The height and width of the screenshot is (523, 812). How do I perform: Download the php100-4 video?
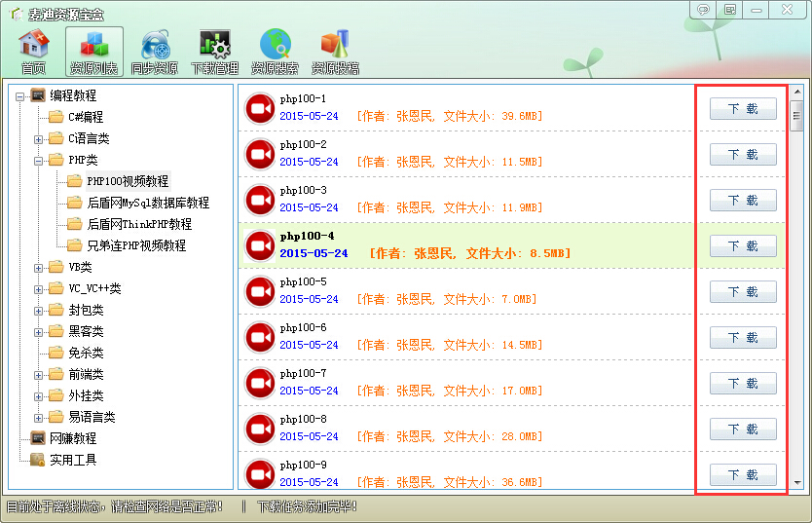tap(743, 246)
